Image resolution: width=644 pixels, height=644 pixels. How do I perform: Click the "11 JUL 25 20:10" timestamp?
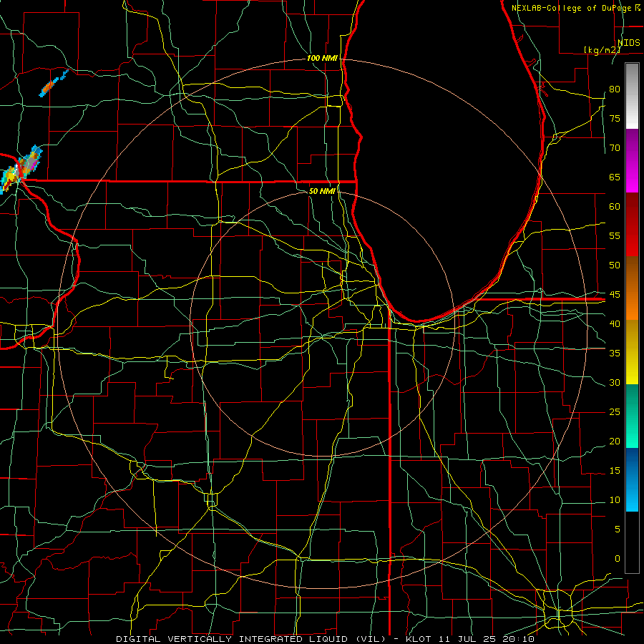(x=487, y=639)
